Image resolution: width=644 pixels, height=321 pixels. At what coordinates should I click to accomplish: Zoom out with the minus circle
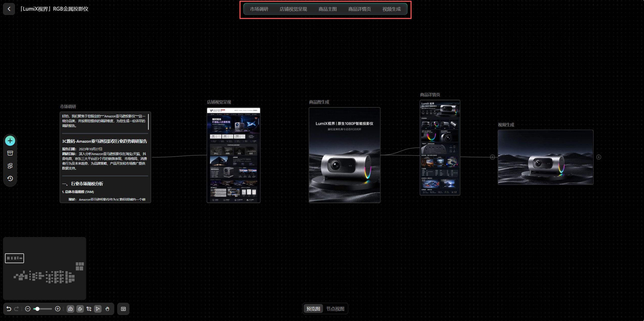(x=28, y=309)
